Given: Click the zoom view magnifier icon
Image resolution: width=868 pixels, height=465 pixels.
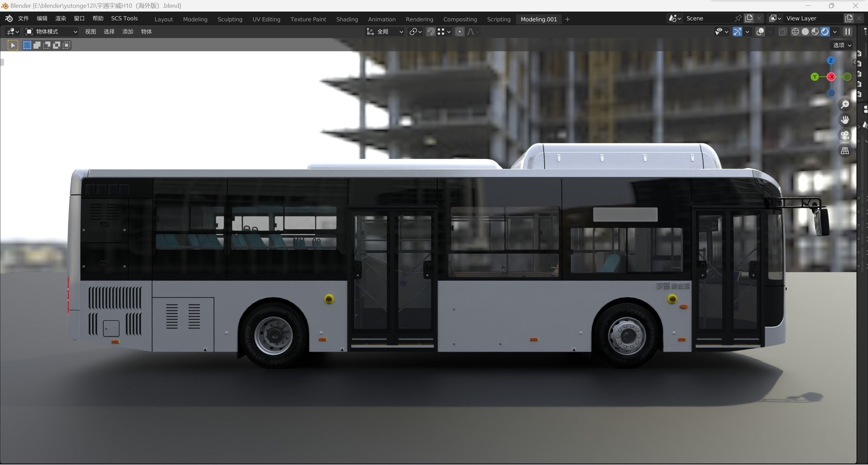Looking at the screenshot, I should tap(845, 104).
